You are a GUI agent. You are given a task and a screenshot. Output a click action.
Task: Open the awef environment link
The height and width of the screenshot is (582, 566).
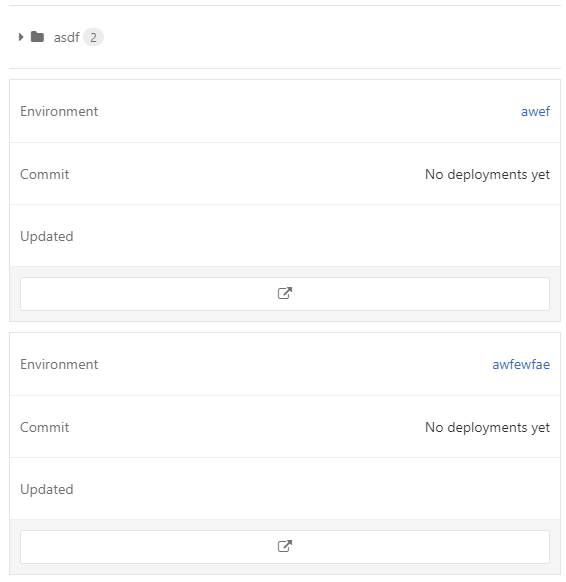click(x=535, y=111)
